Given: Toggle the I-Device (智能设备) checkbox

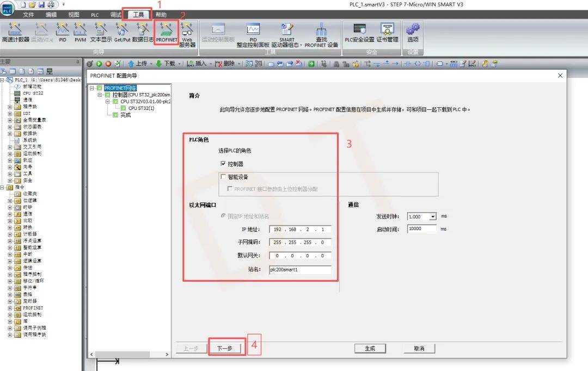Looking at the screenshot, I should coord(223,176).
